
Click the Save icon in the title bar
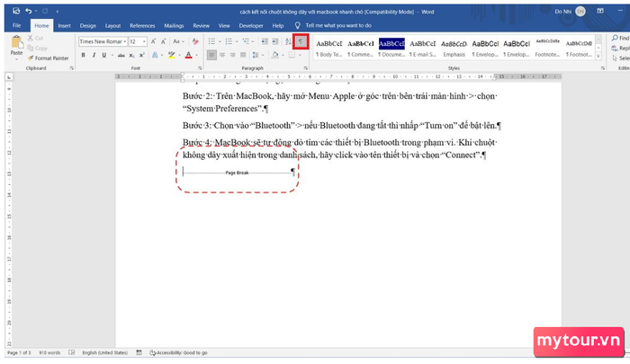pos(16,12)
